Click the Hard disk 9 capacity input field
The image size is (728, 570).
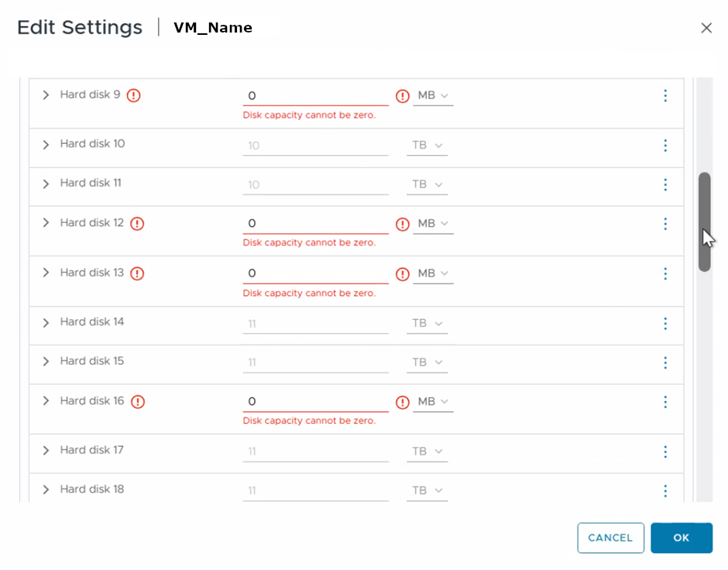point(315,96)
